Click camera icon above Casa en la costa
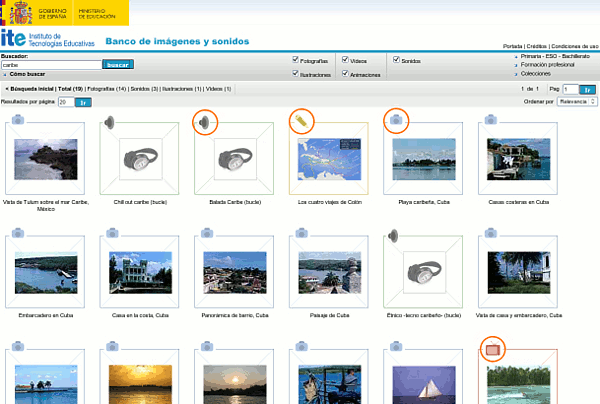The width and height of the screenshot is (600, 404). point(112,233)
